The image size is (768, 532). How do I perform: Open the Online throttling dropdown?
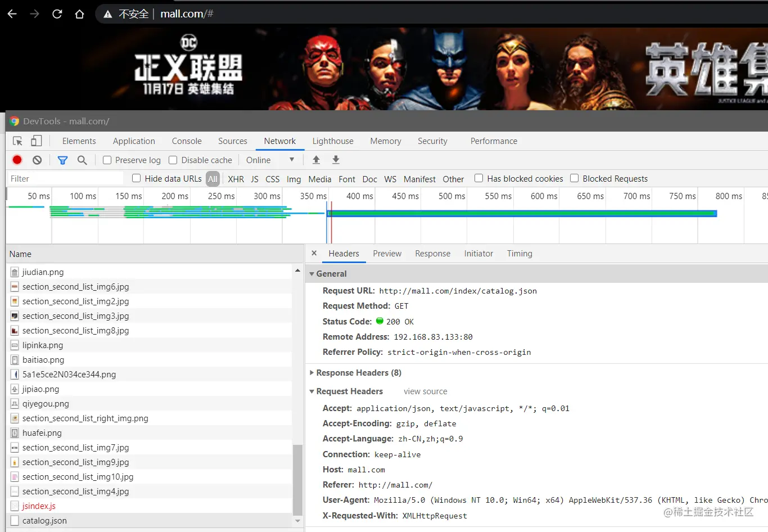[270, 160]
